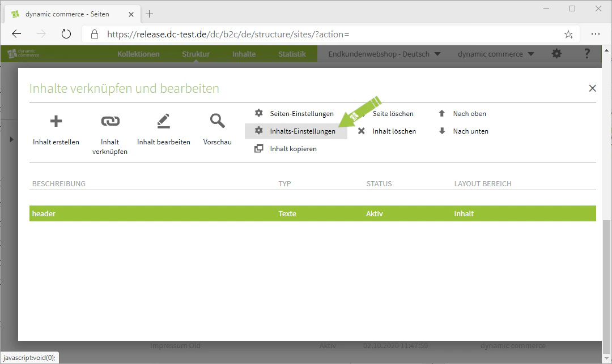Go back with browser back arrow
The width and height of the screenshot is (612, 364).
pyautogui.click(x=16, y=34)
